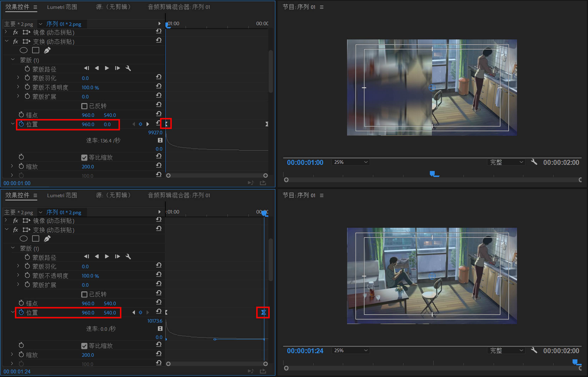
Task: Switch to Lumetri 范围 tab in bottom panel
Action: 62,195
